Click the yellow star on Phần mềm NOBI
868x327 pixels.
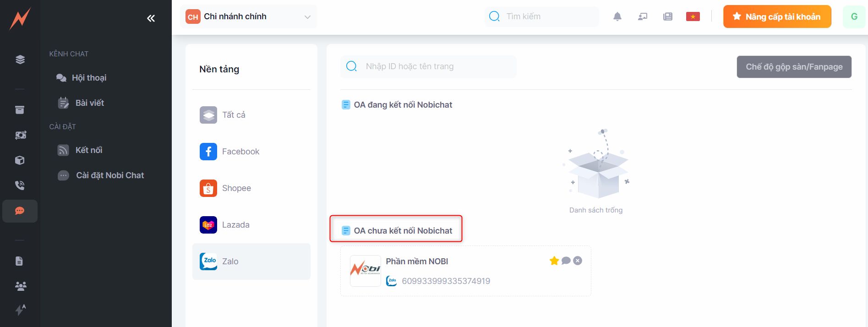[554, 261]
